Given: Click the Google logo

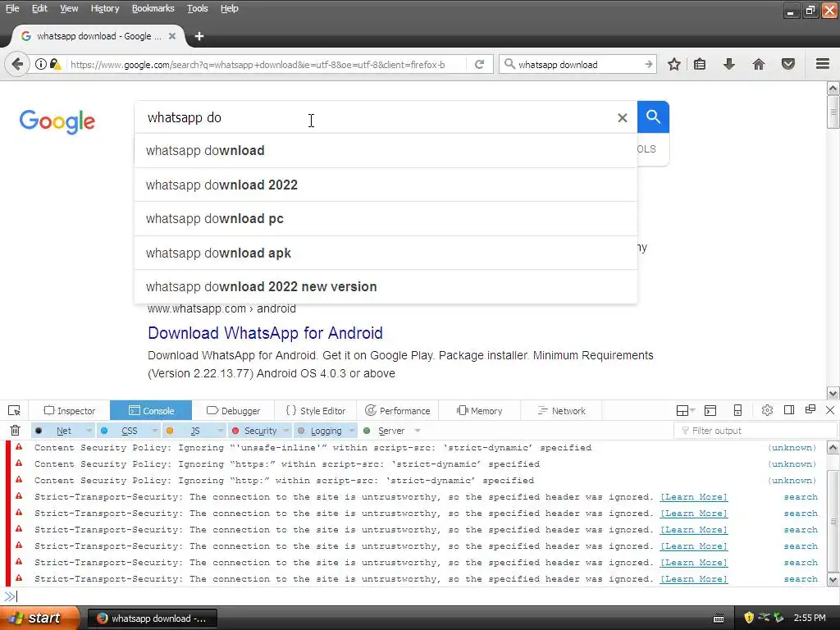Looking at the screenshot, I should (x=57, y=121).
